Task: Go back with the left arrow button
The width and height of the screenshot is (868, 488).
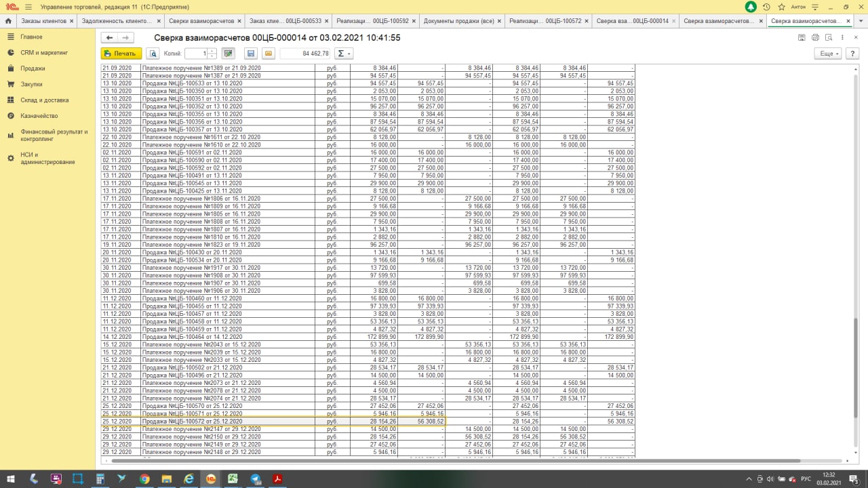Action: pyautogui.click(x=109, y=38)
